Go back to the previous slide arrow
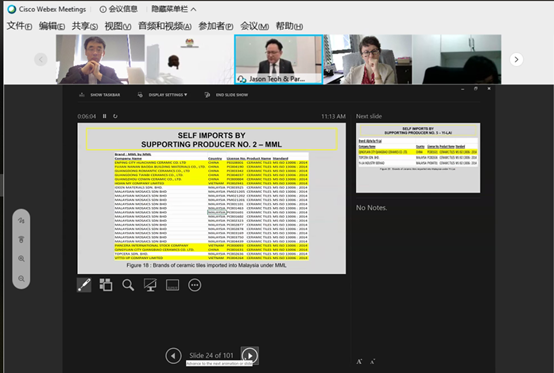This screenshot has width=554, height=373. (173, 355)
